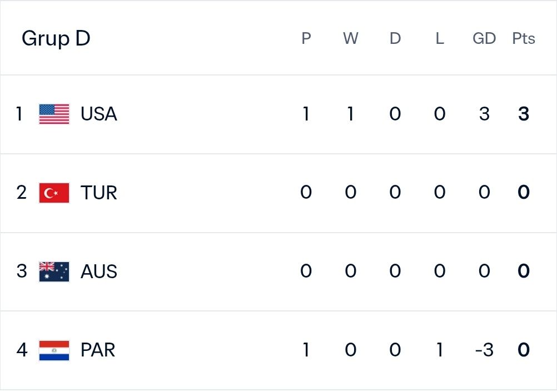Open the TUR team link
557x392 pixels.
point(99,193)
